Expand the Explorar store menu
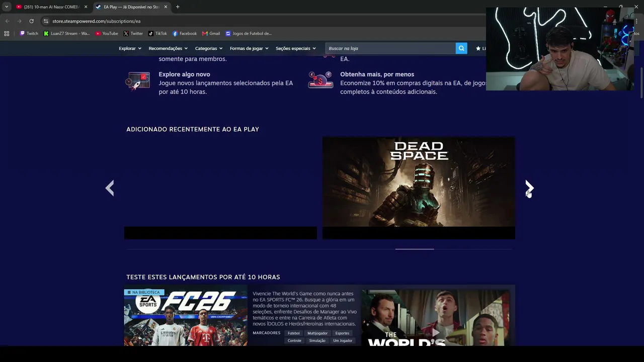The image size is (644, 362). pyautogui.click(x=130, y=48)
